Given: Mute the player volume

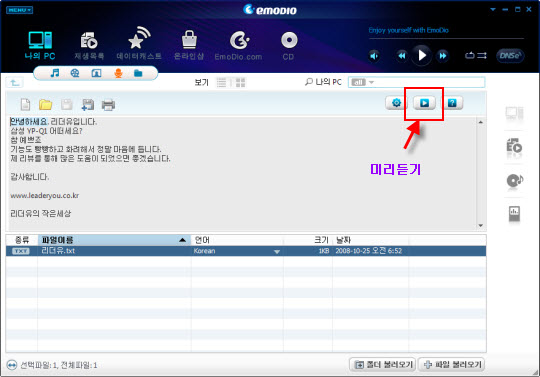Looking at the screenshot, I should [x=374, y=55].
